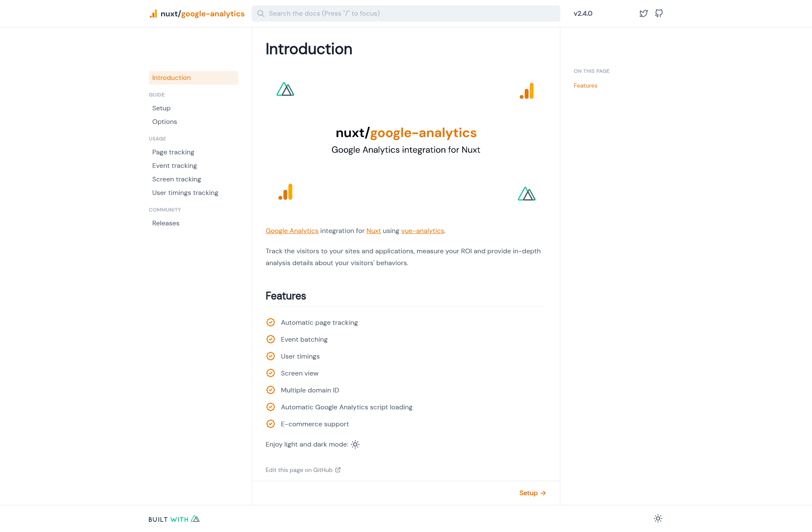
Task: Open the Releases community page
Action: (x=166, y=223)
